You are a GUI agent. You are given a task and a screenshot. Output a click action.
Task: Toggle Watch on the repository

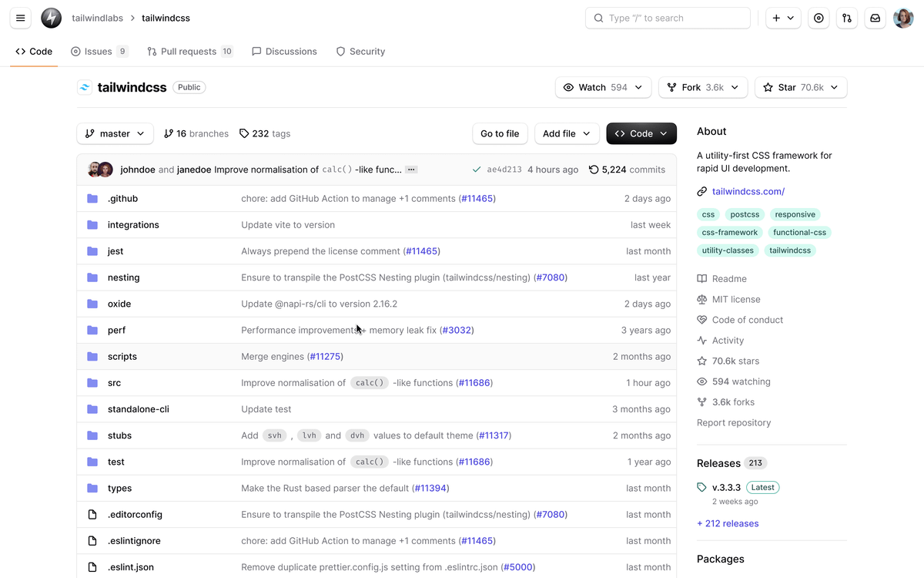[x=594, y=88]
